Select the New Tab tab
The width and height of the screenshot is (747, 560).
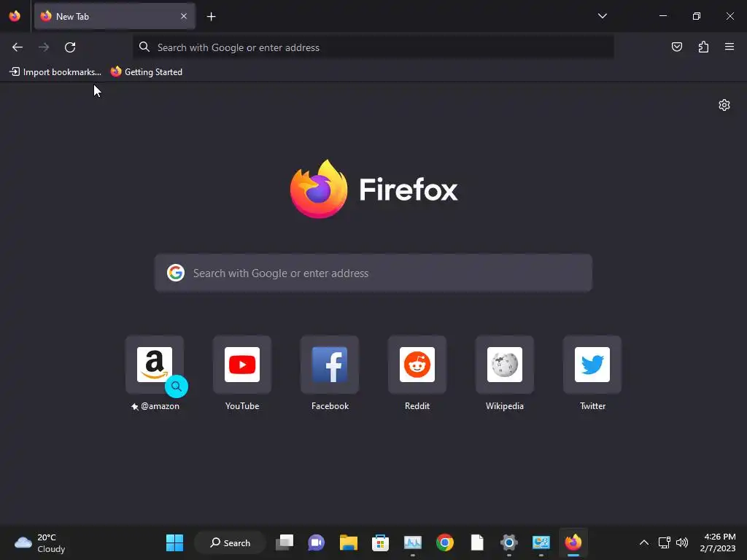pyautogui.click(x=115, y=16)
